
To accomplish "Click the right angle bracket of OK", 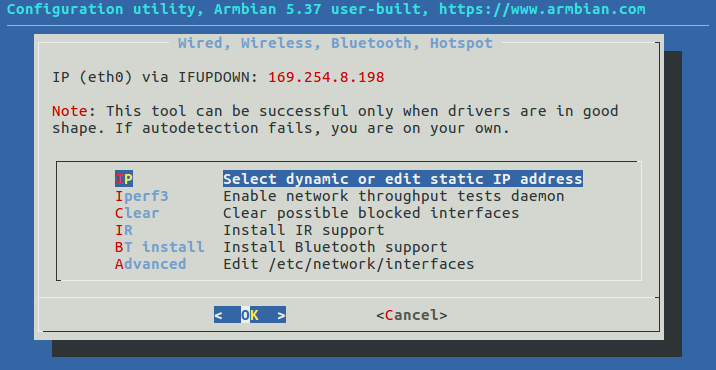I will pyautogui.click(x=281, y=315).
